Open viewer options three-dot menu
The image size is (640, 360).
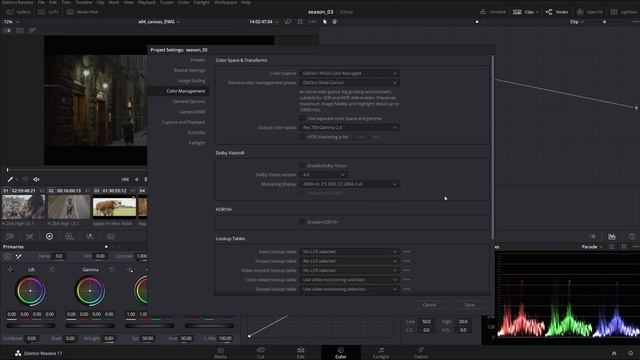tap(312, 22)
